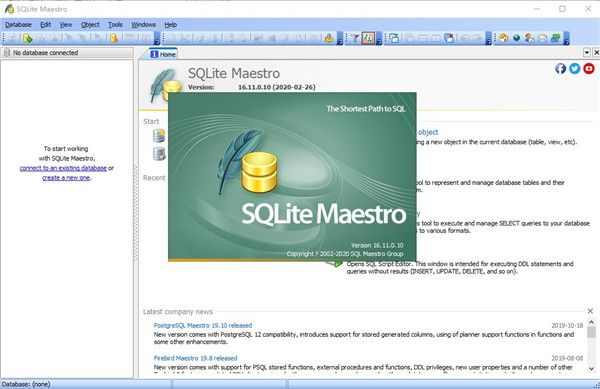Click 'connect to an existing database' link
Screen dimensions: 600x389
click(63, 168)
